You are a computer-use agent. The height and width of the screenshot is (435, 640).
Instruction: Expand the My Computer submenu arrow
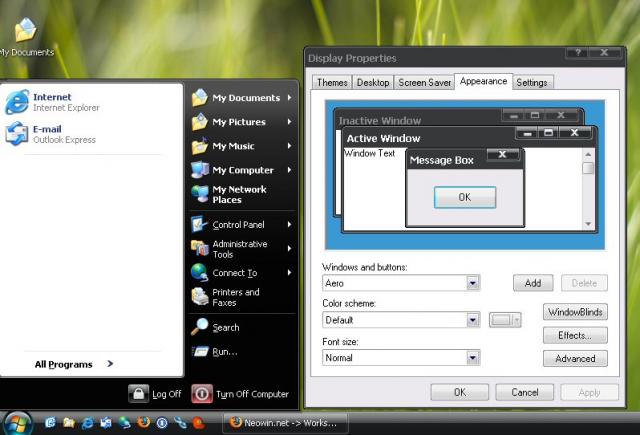pos(289,170)
